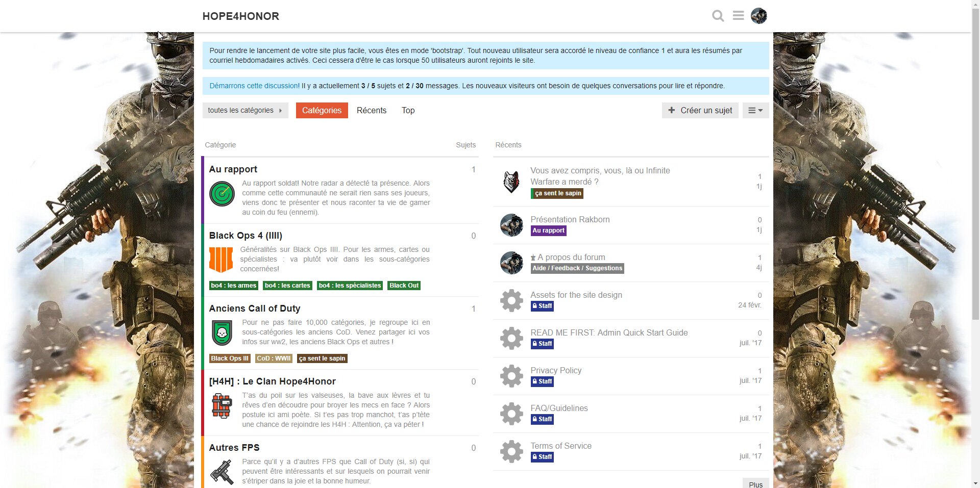Click the Anciens Call of Duty skull badge

pyautogui.click(x=222, y=332)
